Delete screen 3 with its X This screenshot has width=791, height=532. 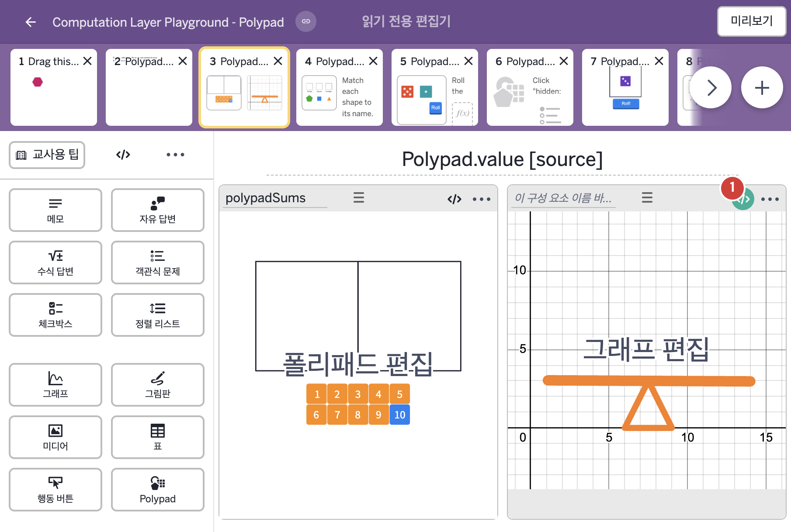click(x=278, y=61)
